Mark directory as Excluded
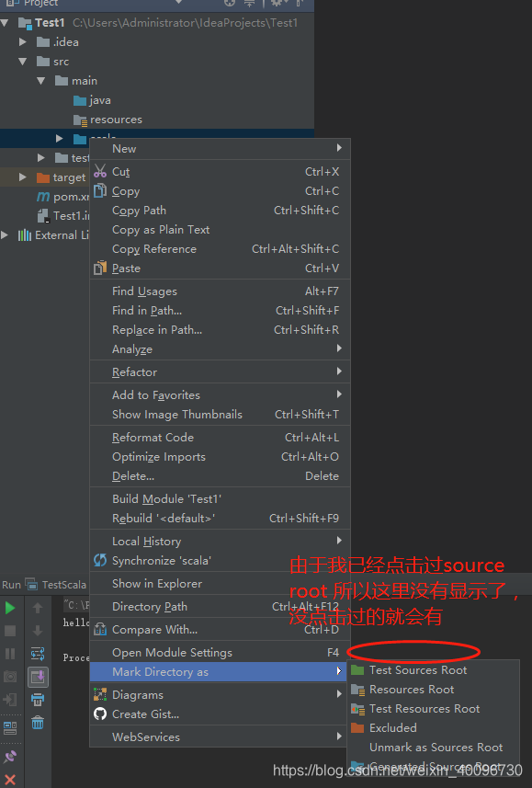The height and width of the screenshot is (788, 532). coord(433,727)
